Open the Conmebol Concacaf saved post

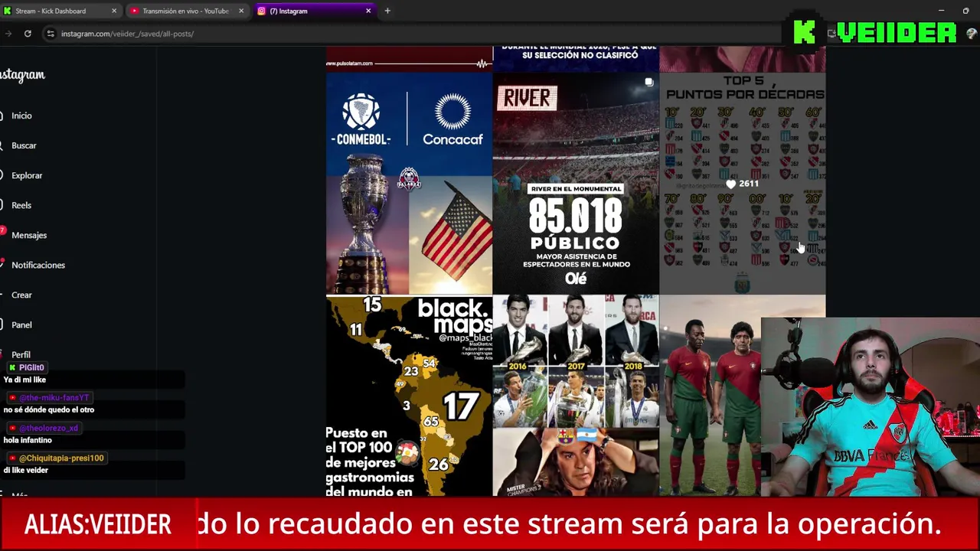[x=409, y=183]
